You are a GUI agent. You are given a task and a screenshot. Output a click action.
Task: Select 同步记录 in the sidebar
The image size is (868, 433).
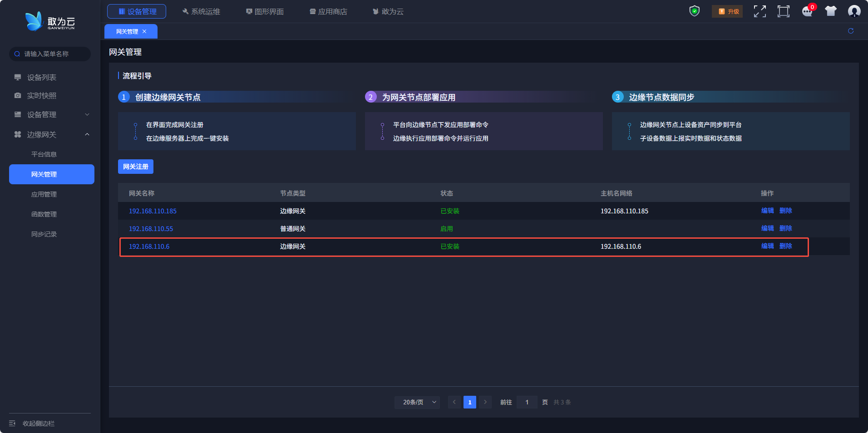(x=44, y=234)
